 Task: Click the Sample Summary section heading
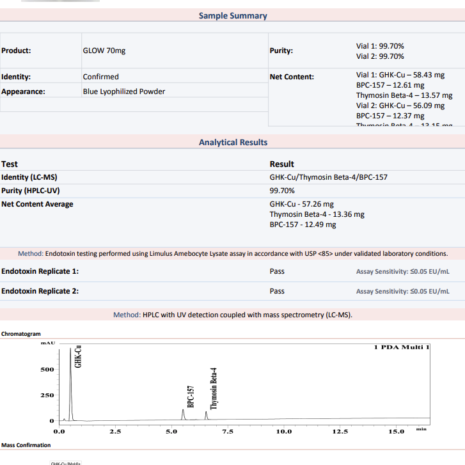point(233,16)
